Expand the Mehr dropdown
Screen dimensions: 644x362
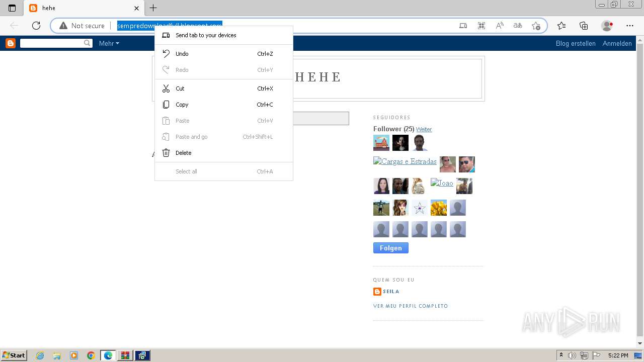[x=109, y=43]
